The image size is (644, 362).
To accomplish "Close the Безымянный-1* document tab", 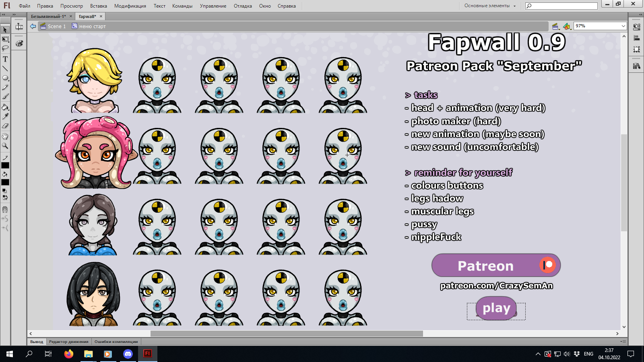I will tap(71, 16).
